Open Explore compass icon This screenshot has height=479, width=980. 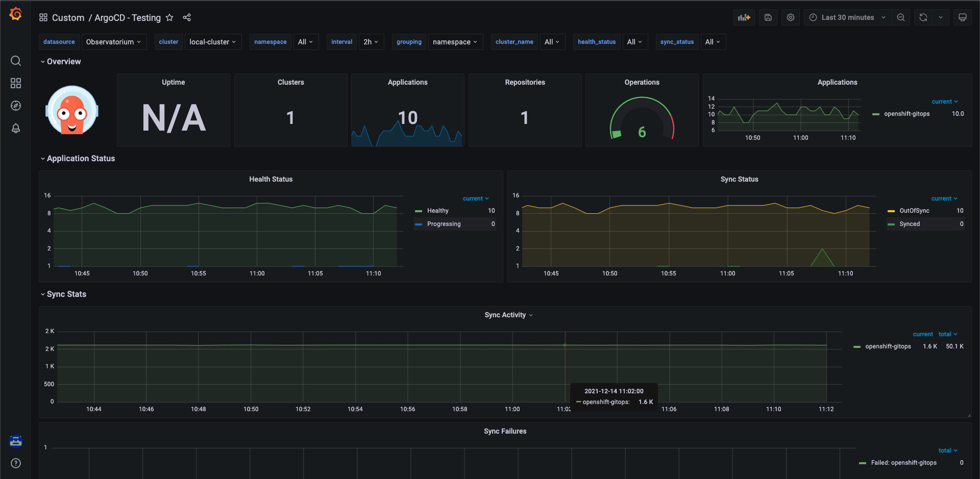(16, 106)
